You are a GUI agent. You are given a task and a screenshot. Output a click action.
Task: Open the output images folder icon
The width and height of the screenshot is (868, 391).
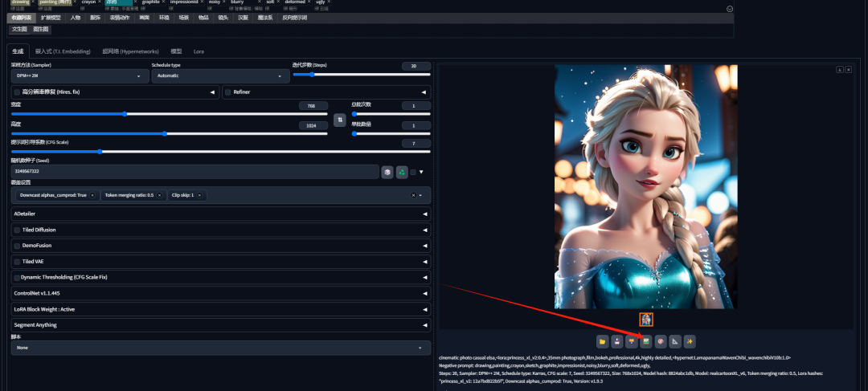(x=602, y=342)
